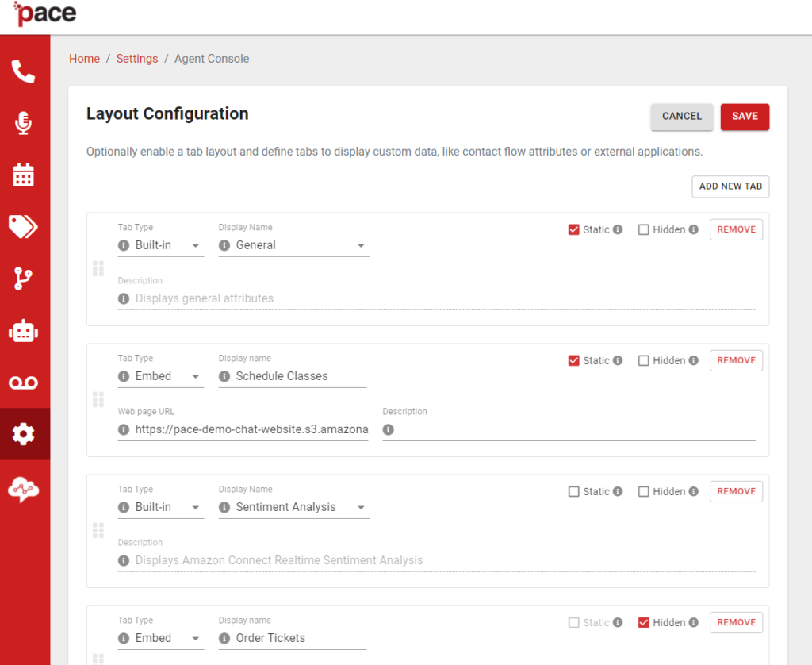The height and width of the screenshot is (665, 812).
Task: Click the Layout Configuration heading
Action: point(167,113)
